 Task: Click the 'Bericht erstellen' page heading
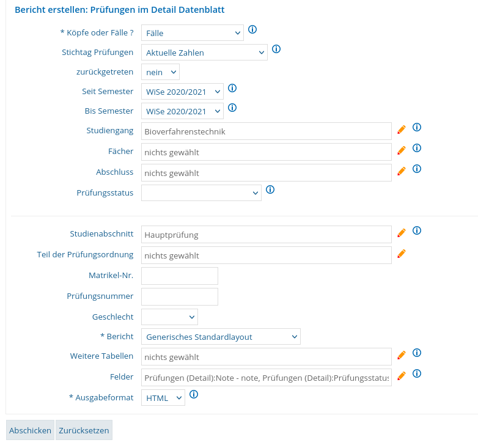(x=120, y=10)
